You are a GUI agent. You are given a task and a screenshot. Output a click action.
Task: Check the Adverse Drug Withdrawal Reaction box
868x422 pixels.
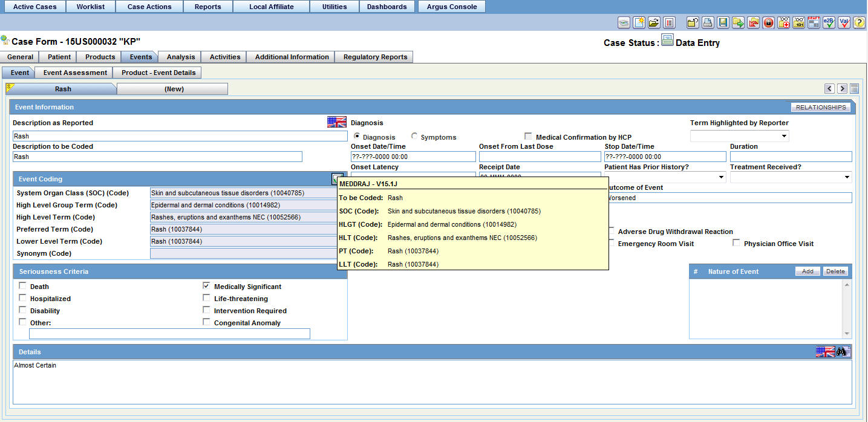click(611, 231)
